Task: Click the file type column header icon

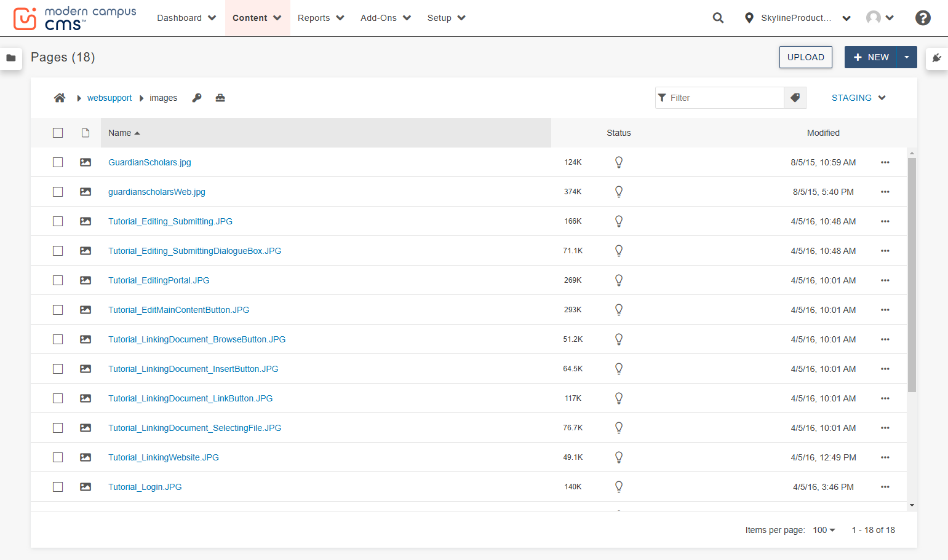Action: pyautogui.click(x=86, y=133)
